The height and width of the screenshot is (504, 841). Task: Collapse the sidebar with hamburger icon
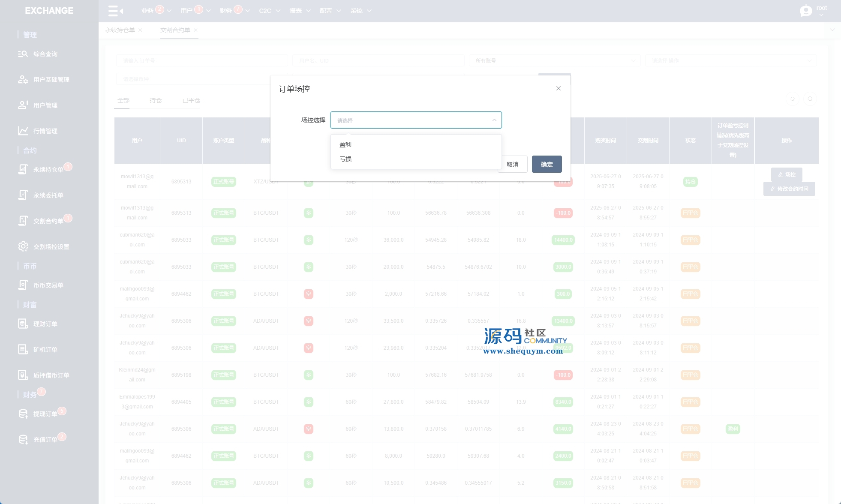pyautogui.click(x=115, y=11)
